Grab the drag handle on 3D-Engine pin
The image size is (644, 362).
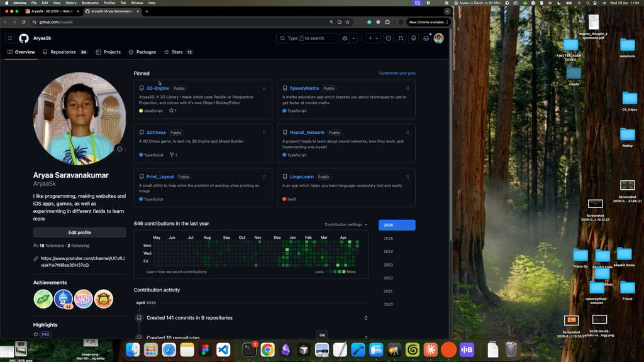pyautogui.click(x=265, y=88)
